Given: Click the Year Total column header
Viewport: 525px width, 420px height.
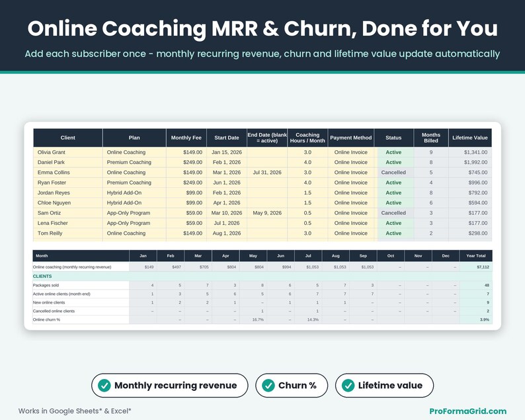Looking at the screenshot, I should [476, 255].
